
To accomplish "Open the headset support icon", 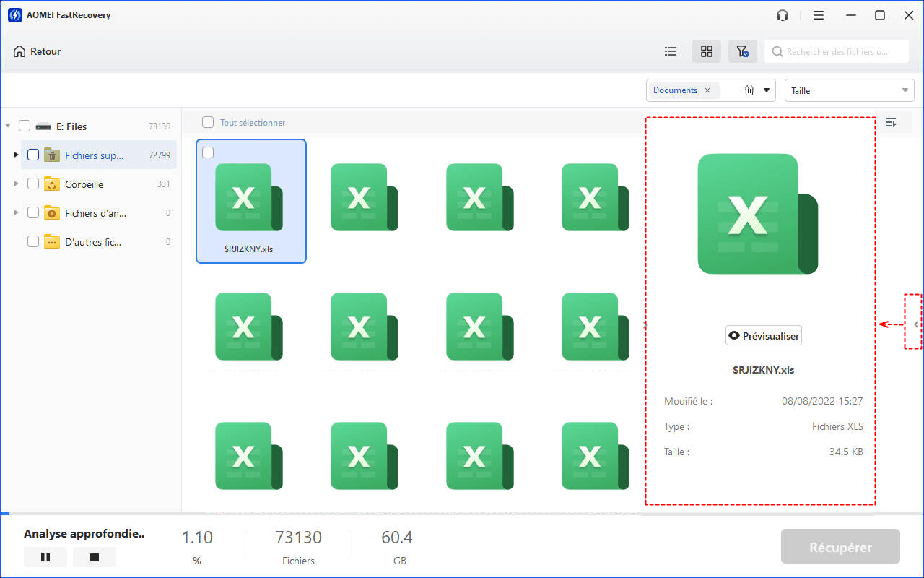I will tap(783, 15).
